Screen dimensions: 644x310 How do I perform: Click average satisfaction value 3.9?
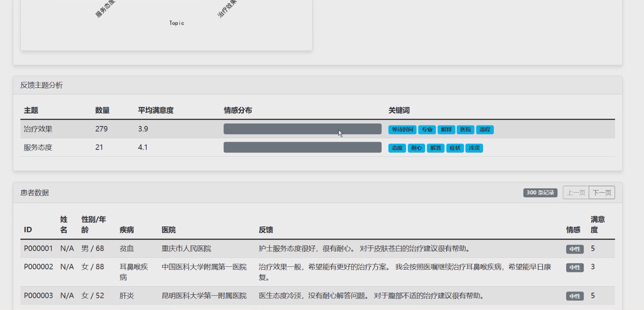(x=143, y=129)
